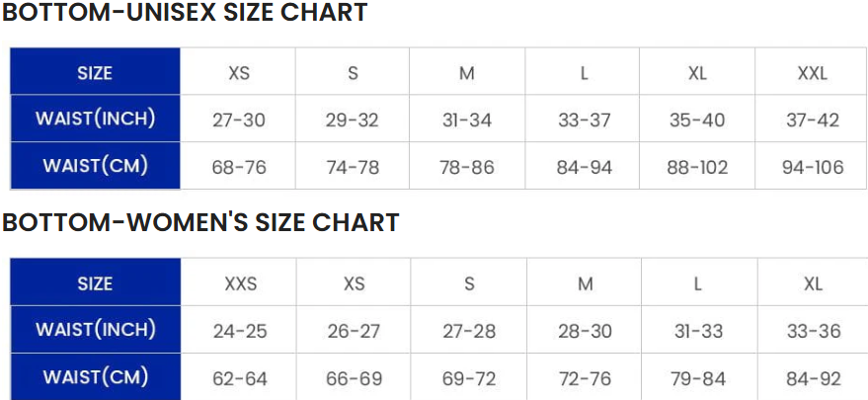Select the 35-40 inch waist cell
868x400 pixels.
pos(697,120)
